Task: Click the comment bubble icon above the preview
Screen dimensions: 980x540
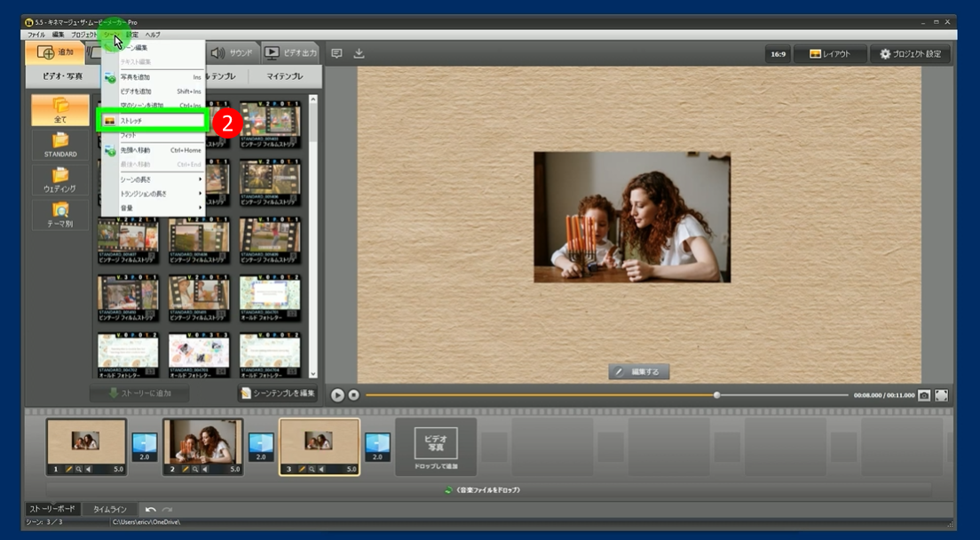Action: (336, 53)
